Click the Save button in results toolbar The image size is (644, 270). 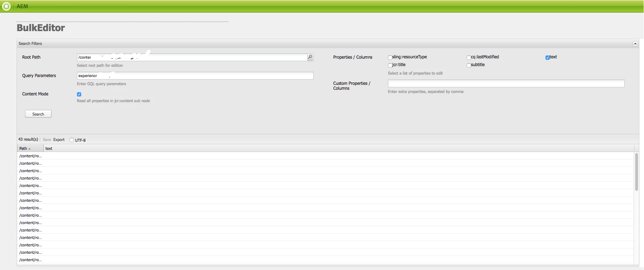(47, 140)
